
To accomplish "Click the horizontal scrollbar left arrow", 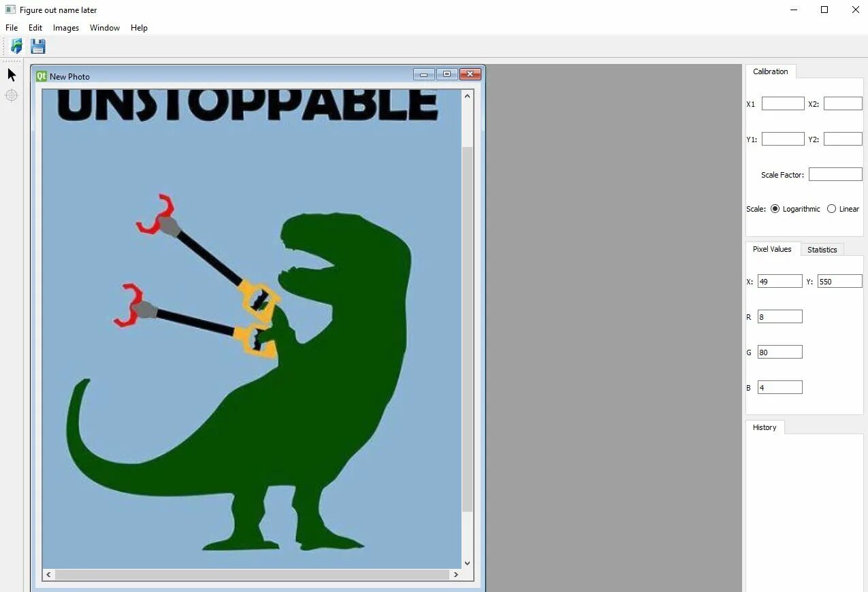I will [x=48, y=575].
